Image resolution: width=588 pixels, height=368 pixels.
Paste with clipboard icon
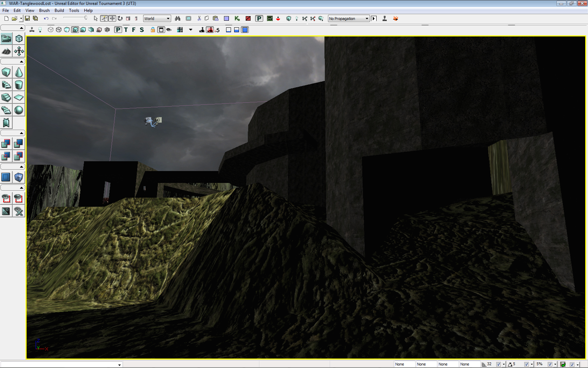click(216, 19)
